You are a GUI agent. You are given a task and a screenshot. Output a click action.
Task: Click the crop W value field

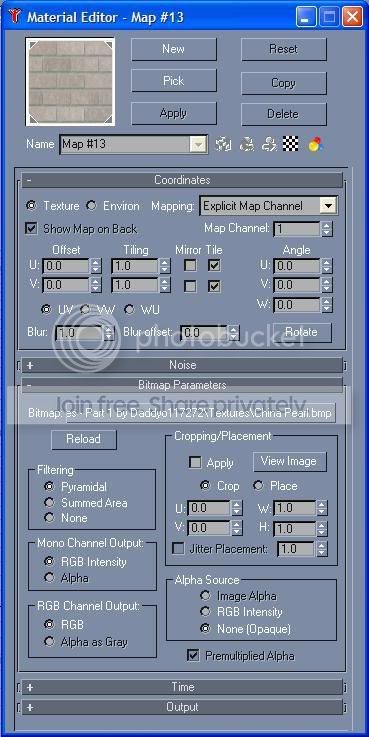click(x=294, y=508)
